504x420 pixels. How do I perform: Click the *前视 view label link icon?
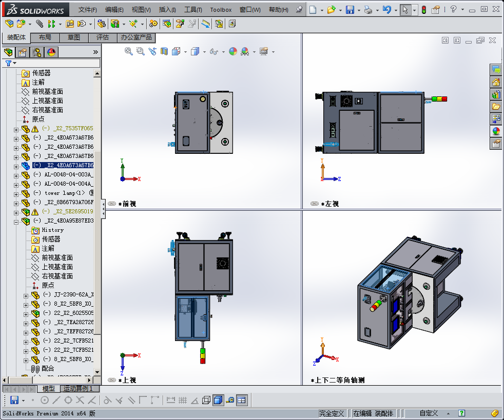pos(112,204)
